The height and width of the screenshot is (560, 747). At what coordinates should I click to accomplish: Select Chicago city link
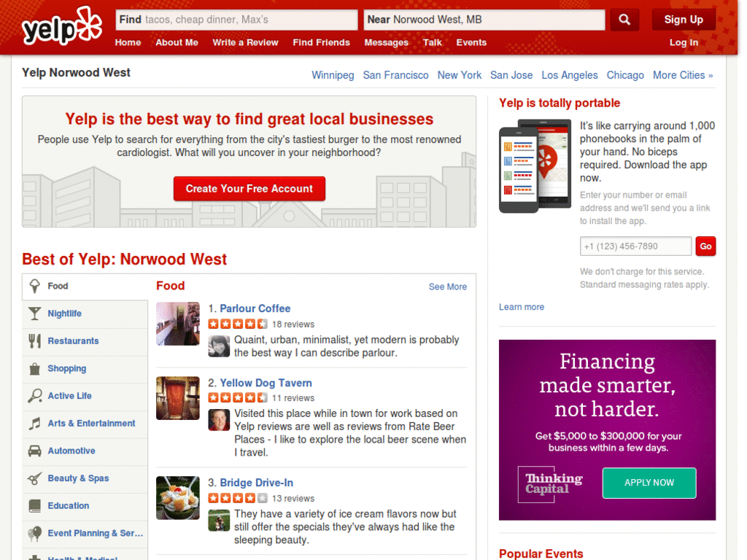pyautogui.click(x=625, y=75)
